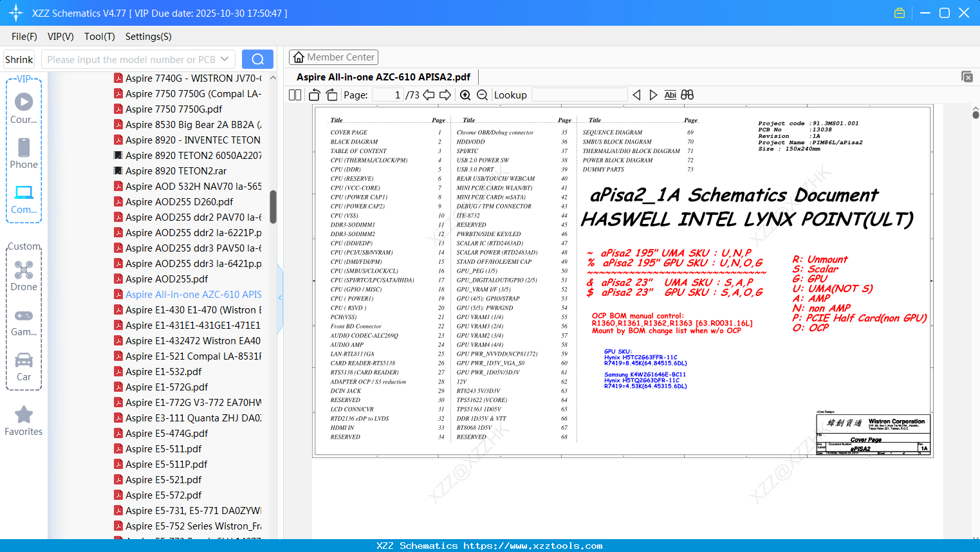Zoom in on the schematic
The image size is (980, 552).
465,95
